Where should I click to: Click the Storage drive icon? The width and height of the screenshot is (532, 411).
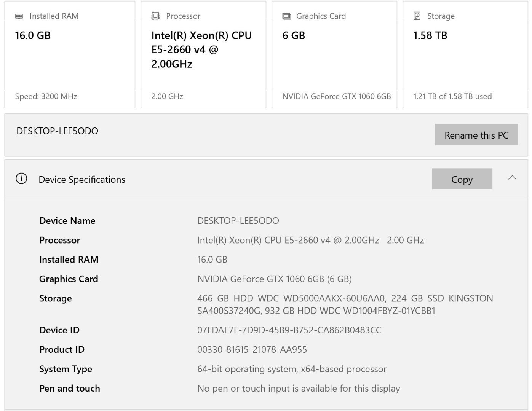(x=417, y=16)
